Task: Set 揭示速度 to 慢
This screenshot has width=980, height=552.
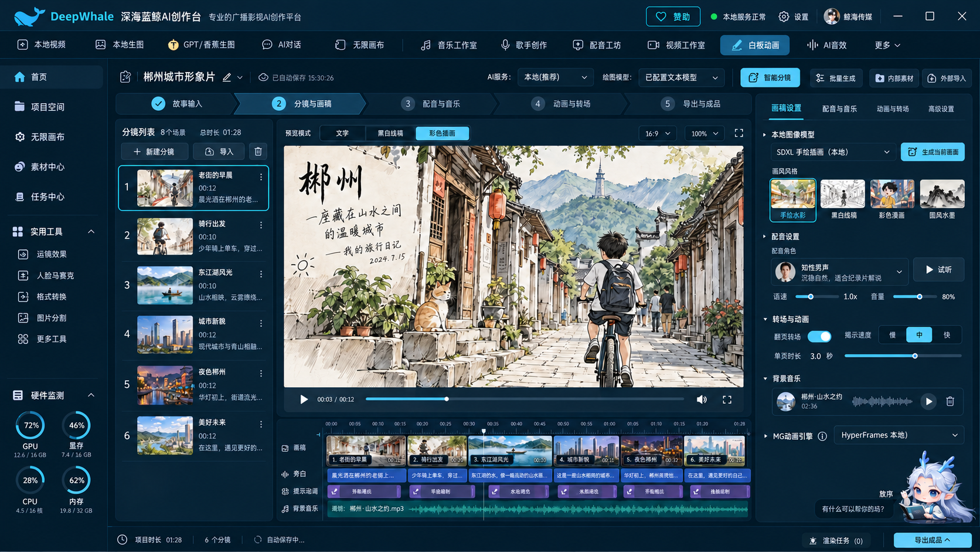Action: point(892,335)
